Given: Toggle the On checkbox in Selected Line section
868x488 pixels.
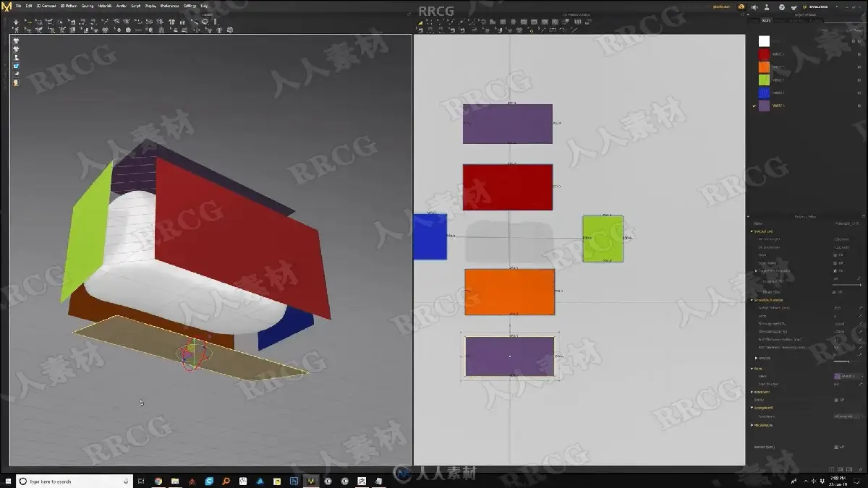Looking at the screenshot, I should click(x=836, y=271).
